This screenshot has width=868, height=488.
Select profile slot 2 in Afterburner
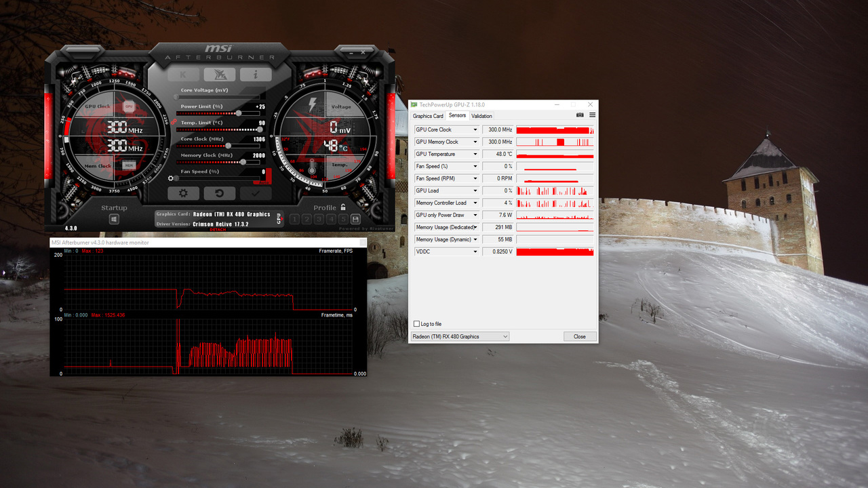pos(307,219)
